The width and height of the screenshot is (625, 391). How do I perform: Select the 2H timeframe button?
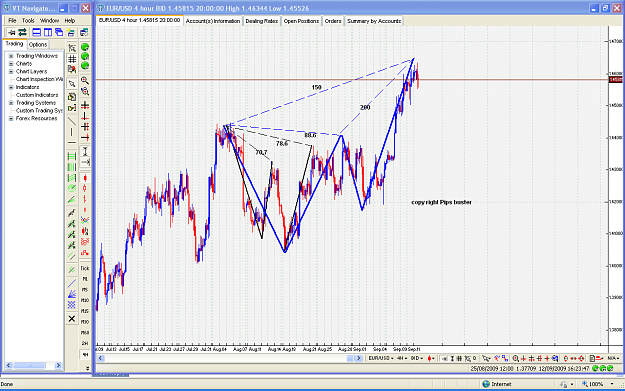click(85, 343)
